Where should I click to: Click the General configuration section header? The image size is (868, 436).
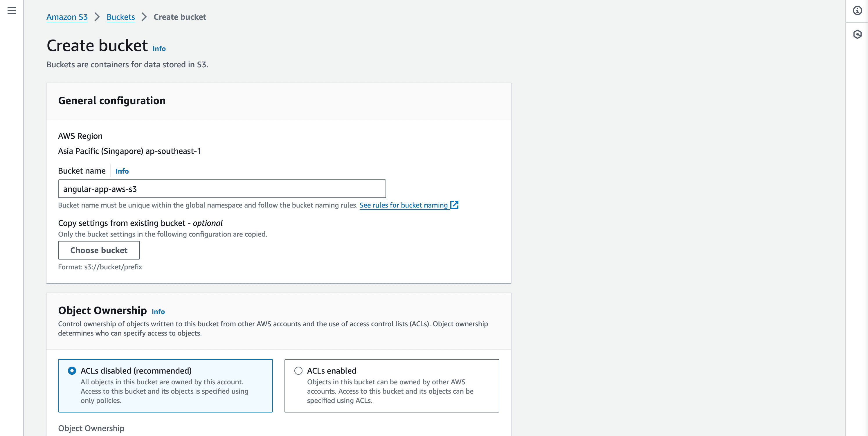112,101
